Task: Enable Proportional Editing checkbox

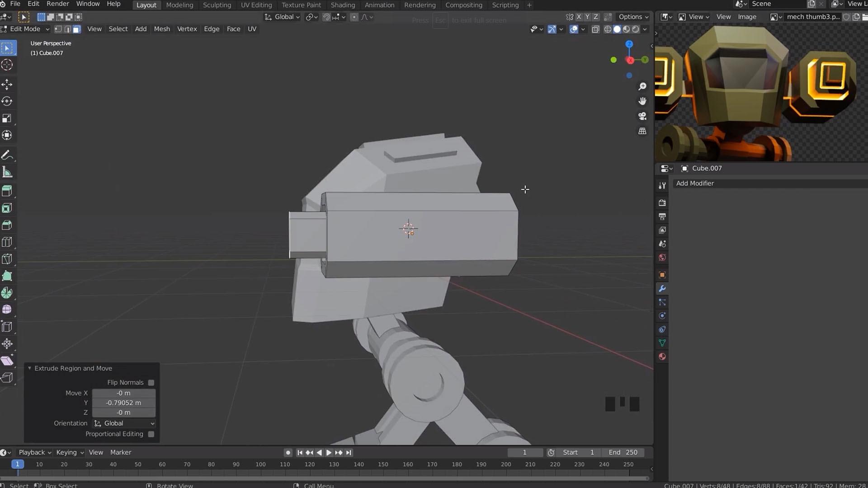Action: pyautogui.click(x=151, y=434)
